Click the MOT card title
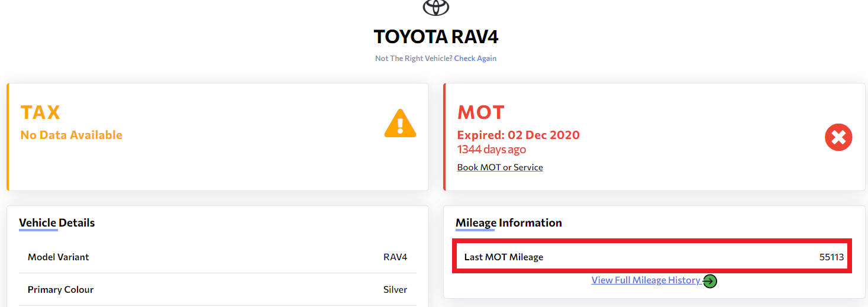This screenshot has width=868, height=307. pyautogui.click(x=480, y=112)
